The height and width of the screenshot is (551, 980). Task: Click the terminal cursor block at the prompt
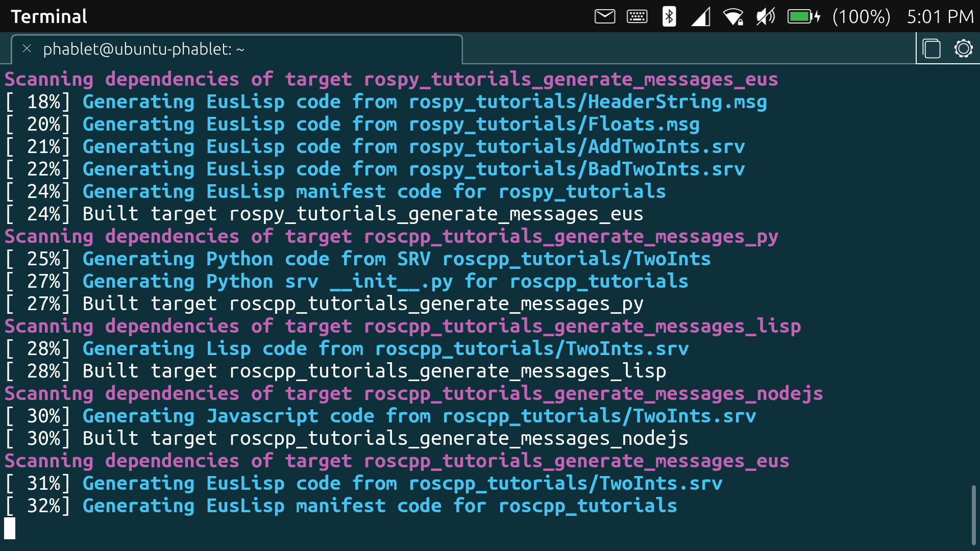coord(10,528)
